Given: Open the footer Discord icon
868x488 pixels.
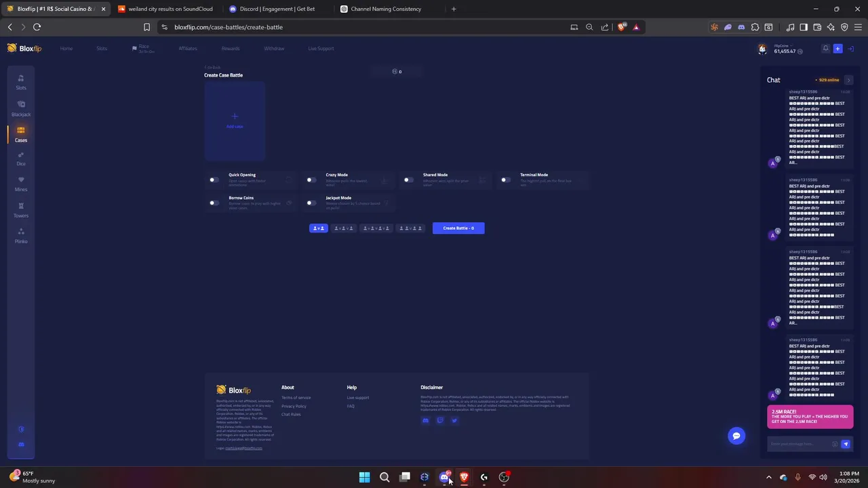Looking at the screenshot, I should click(x=425, y=420).
